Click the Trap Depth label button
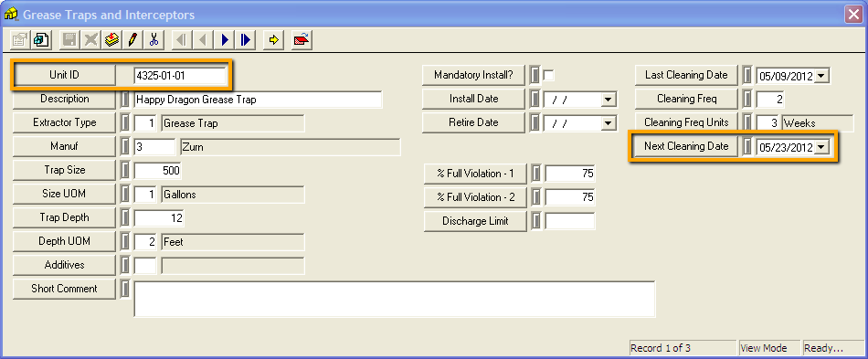Screen dimensions: 868x359 pos(64,217)
